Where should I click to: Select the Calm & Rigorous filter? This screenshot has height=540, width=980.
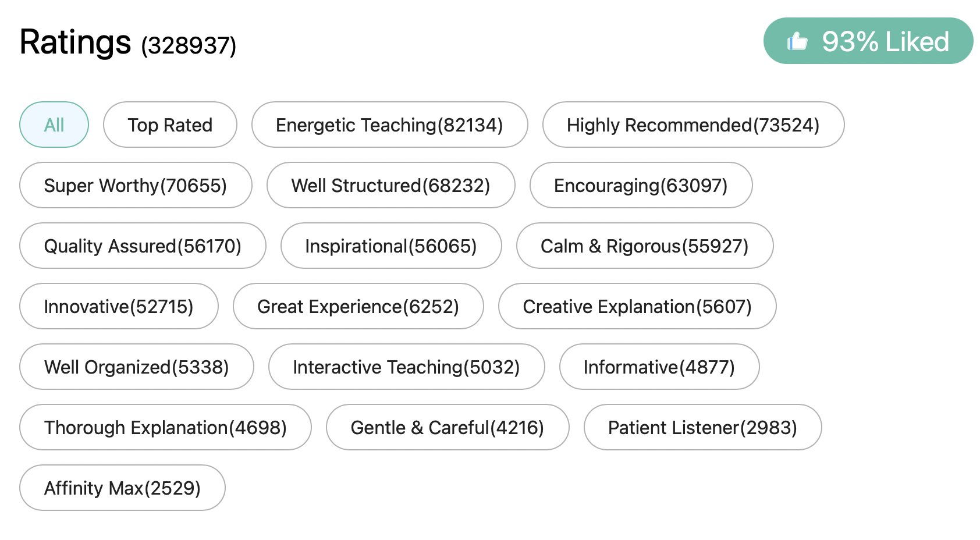tap(644, 246)
